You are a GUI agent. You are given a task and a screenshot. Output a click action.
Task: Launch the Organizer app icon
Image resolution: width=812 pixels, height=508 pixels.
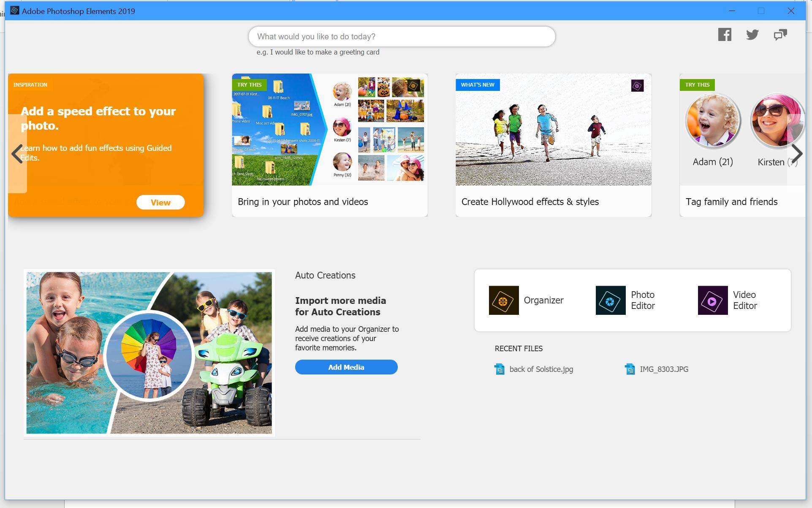coord(504,300)
